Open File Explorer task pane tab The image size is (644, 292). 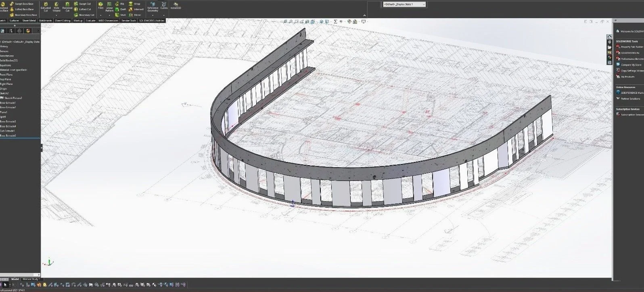(610, 47)
